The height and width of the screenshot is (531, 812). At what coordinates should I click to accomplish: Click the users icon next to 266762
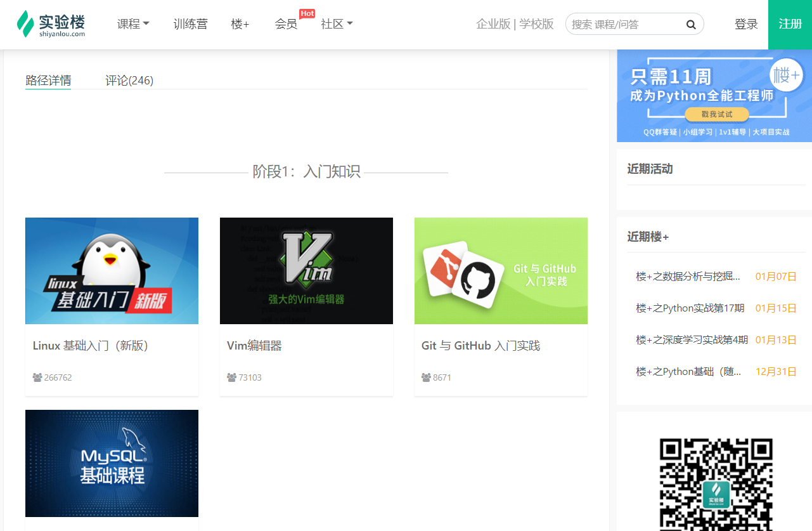click(37, 377)
